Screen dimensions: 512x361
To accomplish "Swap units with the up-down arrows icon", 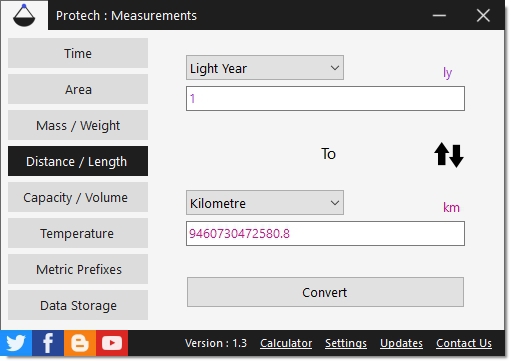I will pyautogui.click(x=449, y=155).
